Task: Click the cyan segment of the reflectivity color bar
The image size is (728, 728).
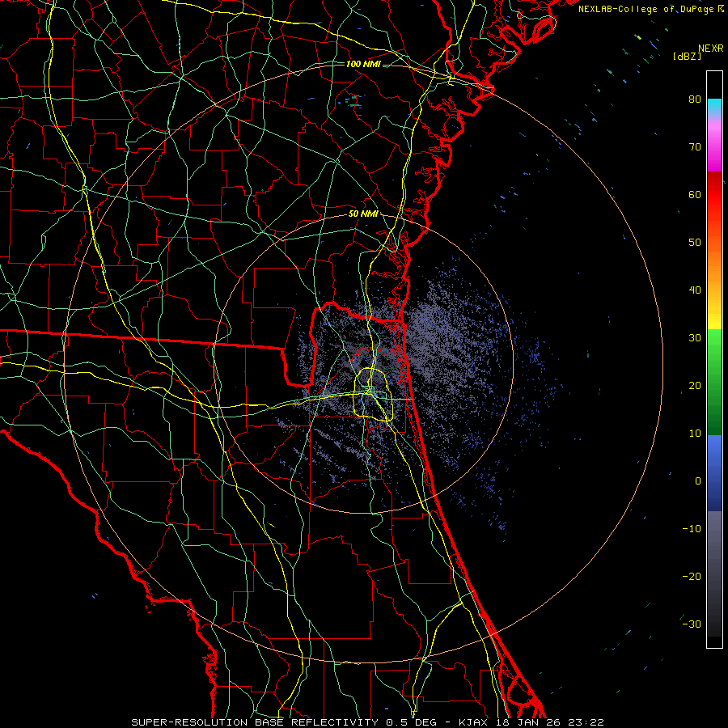Action: 714,106
